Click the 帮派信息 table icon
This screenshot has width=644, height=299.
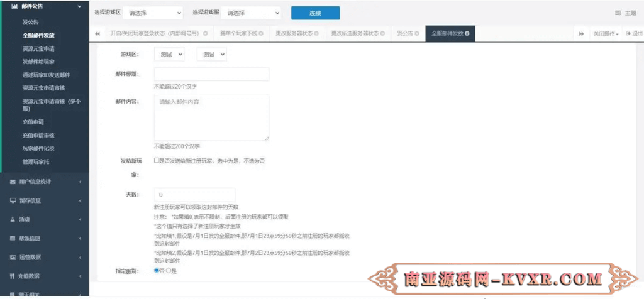point(13,239)
